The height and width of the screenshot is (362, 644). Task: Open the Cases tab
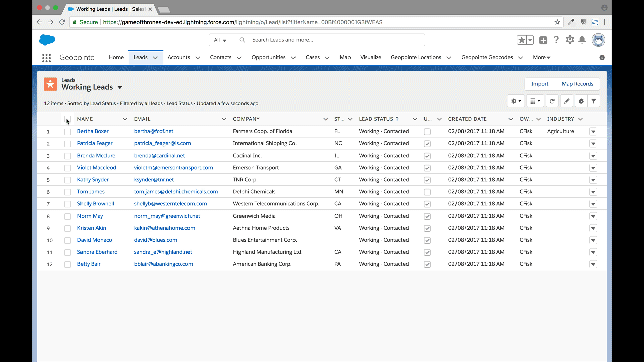[x=313, y=57]
